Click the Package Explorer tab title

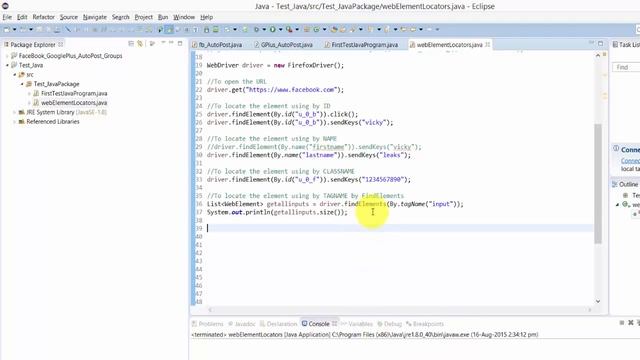tap(33, 44)
